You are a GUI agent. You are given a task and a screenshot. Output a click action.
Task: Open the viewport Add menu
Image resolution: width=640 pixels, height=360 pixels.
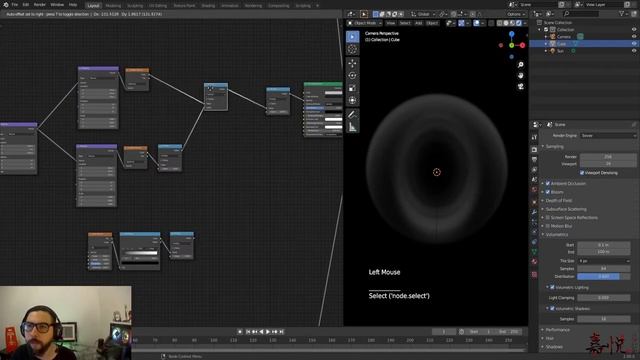click(418, 23)
